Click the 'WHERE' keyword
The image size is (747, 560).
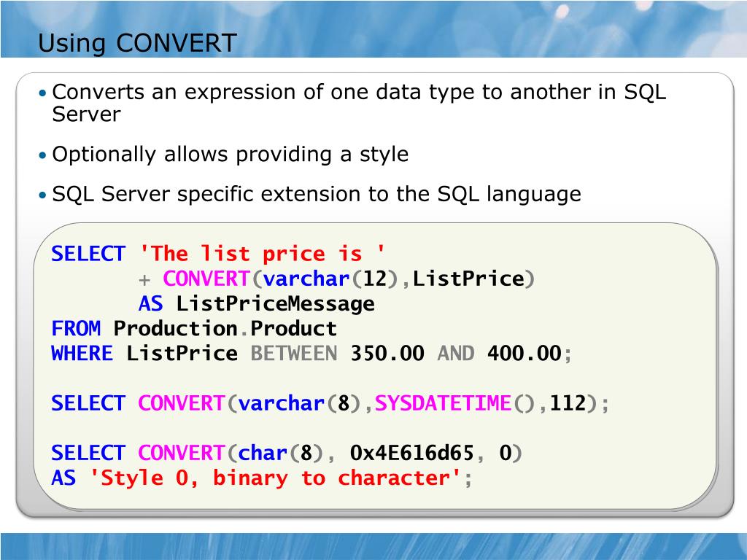click(x=82, y=354)
